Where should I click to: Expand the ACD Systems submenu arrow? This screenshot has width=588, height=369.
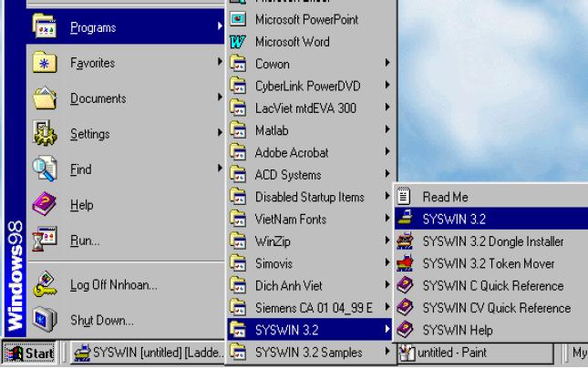387,174
